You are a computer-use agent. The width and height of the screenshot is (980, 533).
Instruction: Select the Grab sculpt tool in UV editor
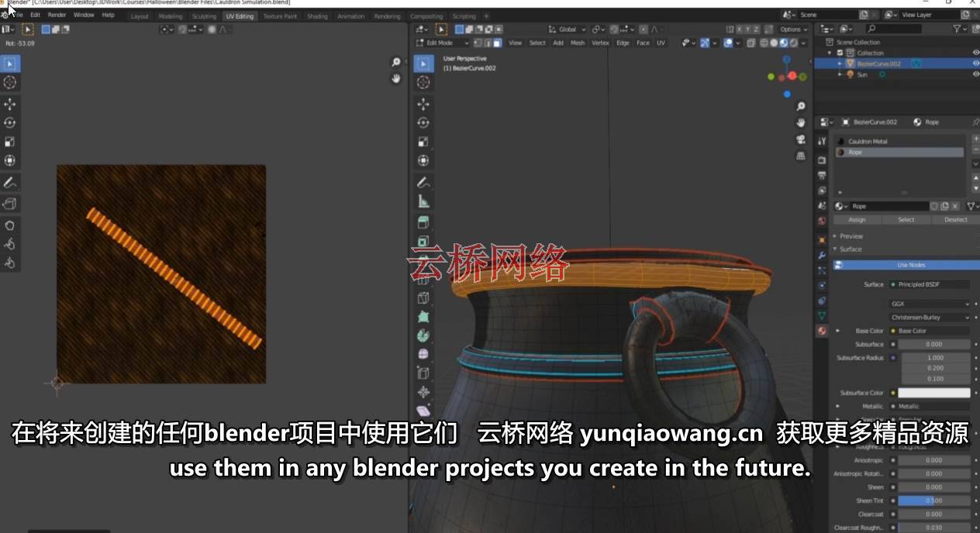pos(10,225)
